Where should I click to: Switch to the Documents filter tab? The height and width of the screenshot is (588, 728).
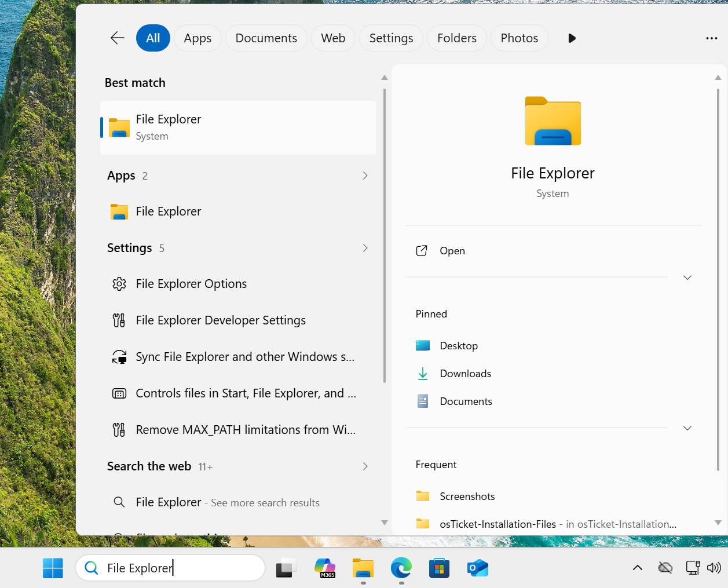pyautogui.click(x=266, y=38)
